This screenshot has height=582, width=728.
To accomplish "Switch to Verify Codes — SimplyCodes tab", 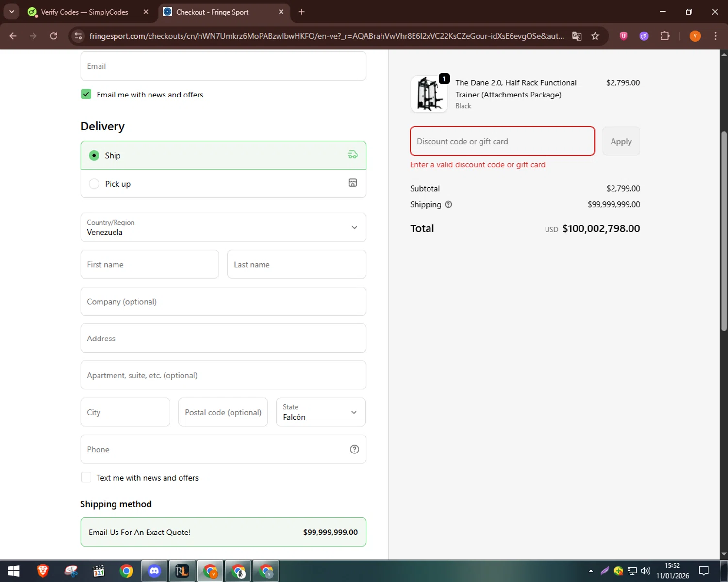I will tap(84, 12).
